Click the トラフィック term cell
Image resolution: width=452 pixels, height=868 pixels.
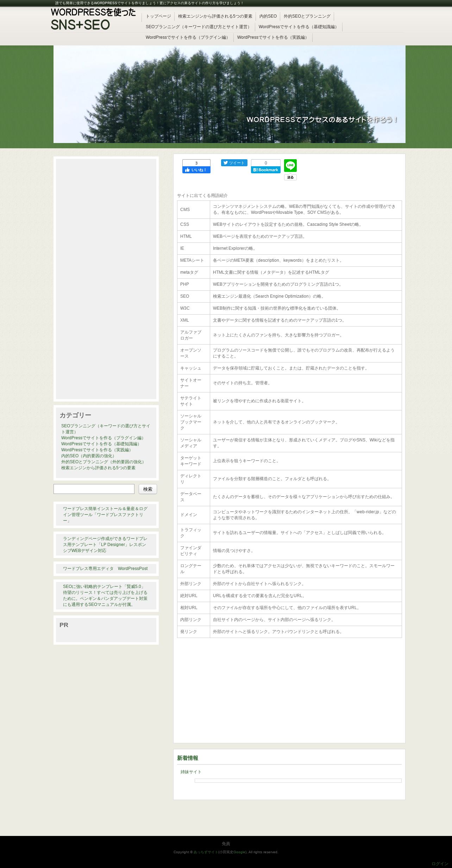[x=194, y=533]
